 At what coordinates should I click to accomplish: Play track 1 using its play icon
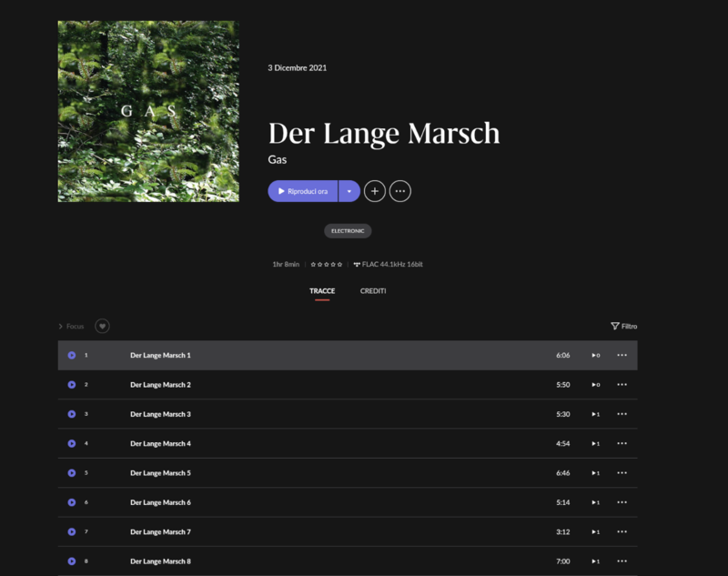72,355
